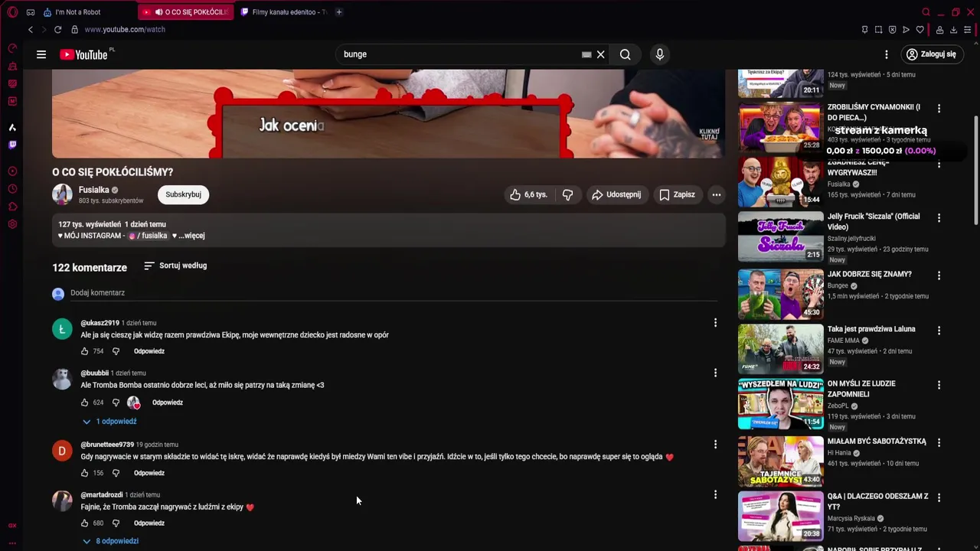Open Sortuj według sorting options
This screenshot has height=551, width=980.
pos(175,266)
